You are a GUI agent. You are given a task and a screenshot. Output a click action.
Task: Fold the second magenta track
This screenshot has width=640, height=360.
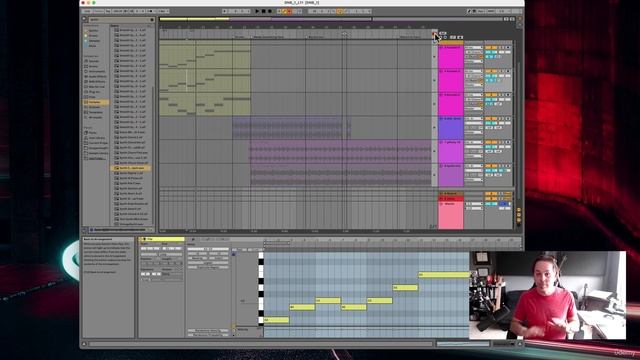click(441, 71)
